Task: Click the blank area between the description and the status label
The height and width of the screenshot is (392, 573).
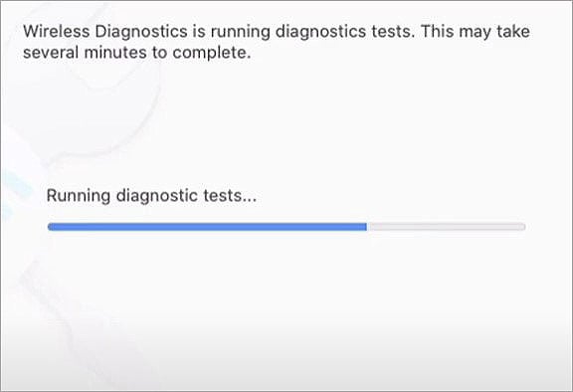Action: click(286, 124)
